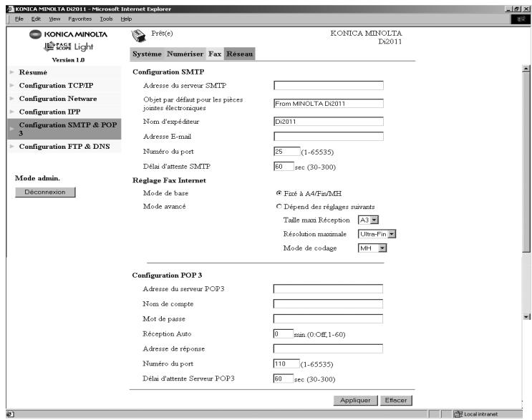
Task: Switch to the Numériser tab
Action: tap(185, 54)
